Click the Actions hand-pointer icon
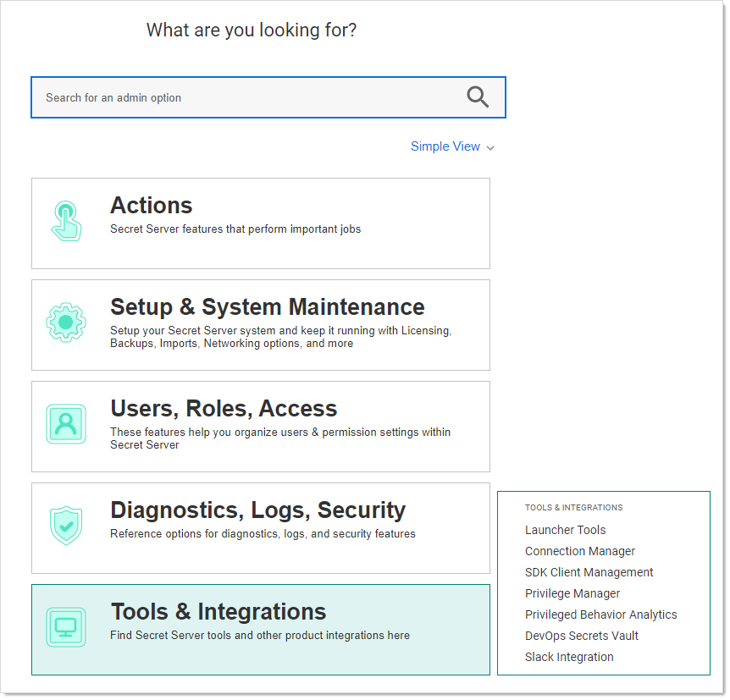730x700 pixels. (x=66, y=221)
